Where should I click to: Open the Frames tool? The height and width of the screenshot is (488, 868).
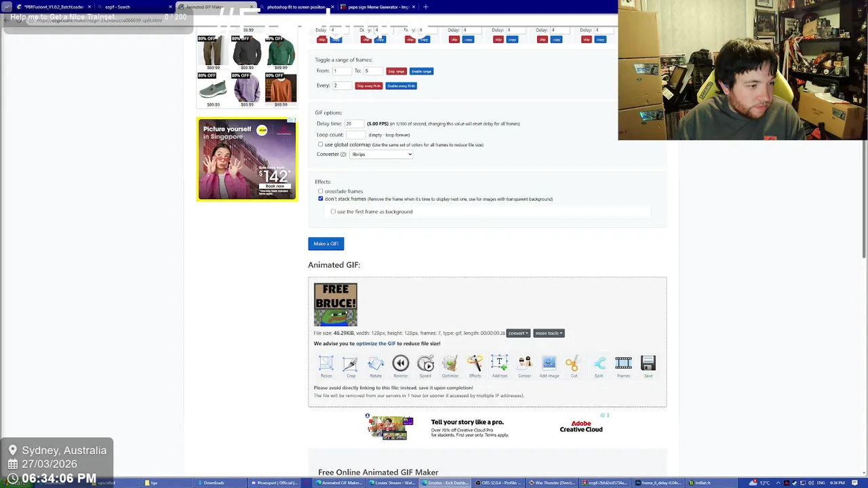coord(623,367)
